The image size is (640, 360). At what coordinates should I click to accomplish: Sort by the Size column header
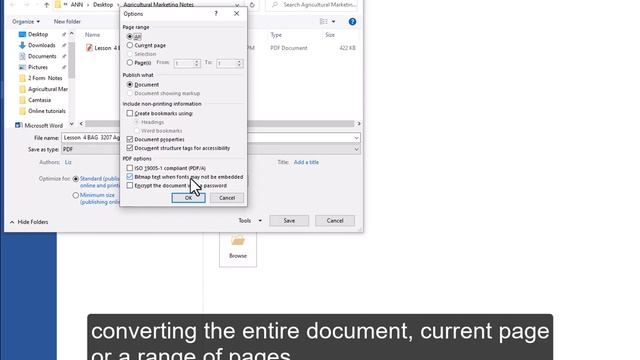330,35
